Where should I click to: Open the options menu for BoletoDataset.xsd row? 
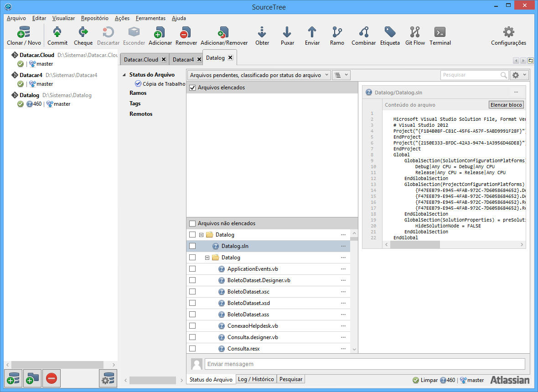343,303
